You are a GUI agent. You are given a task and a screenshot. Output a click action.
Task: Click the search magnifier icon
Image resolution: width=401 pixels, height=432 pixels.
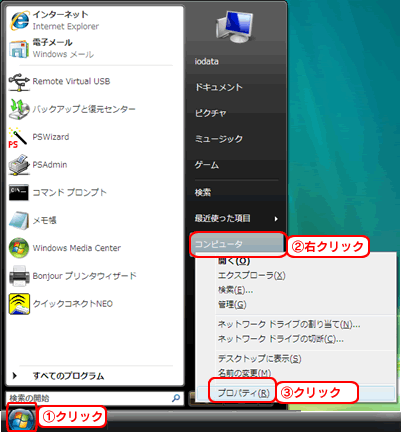point(176,398)
